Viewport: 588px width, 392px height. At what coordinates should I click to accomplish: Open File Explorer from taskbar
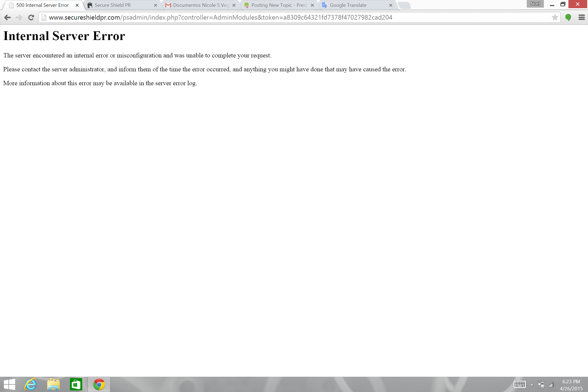pos(53,384)
